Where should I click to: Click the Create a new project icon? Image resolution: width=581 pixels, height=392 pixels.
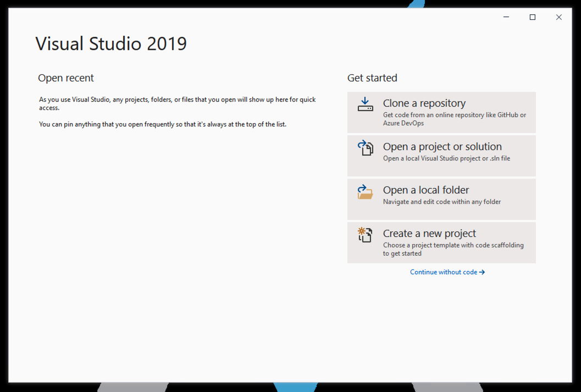(x=365, y=235)
